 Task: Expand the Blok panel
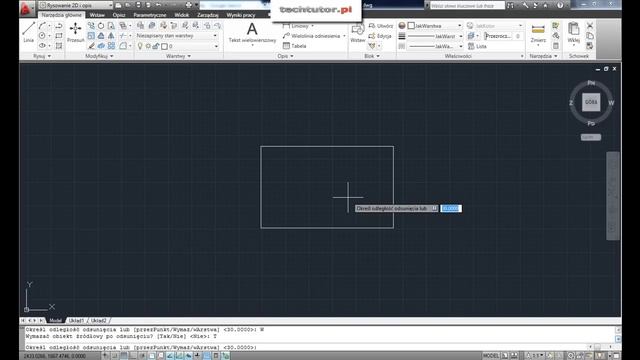click(x=372, y=56)
